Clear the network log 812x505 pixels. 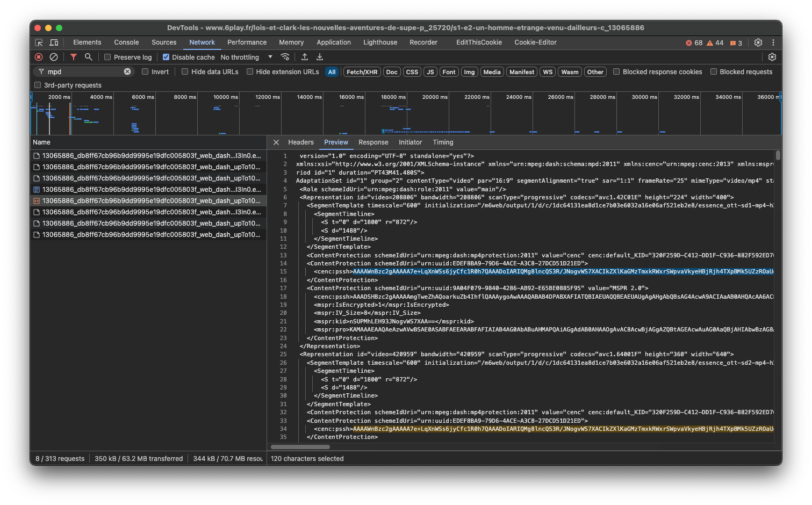tap(54, 57)
